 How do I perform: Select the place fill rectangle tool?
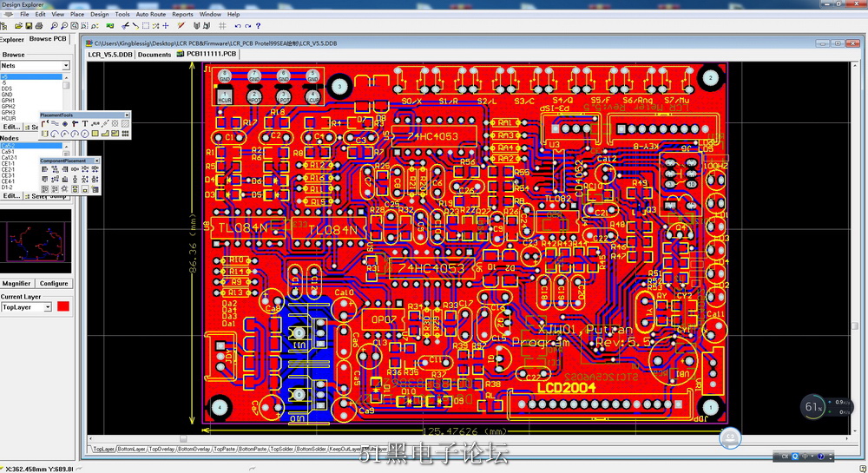tap(95, 134)
